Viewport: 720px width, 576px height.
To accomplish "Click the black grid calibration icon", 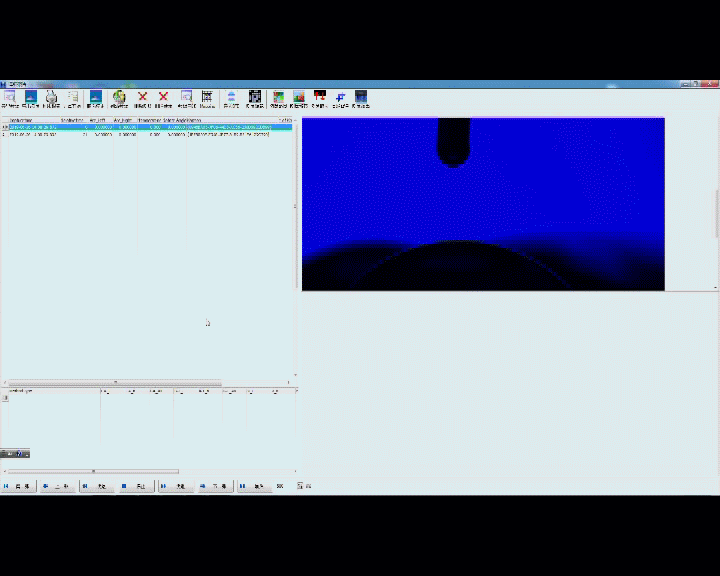I will click(x=255, y=96).
